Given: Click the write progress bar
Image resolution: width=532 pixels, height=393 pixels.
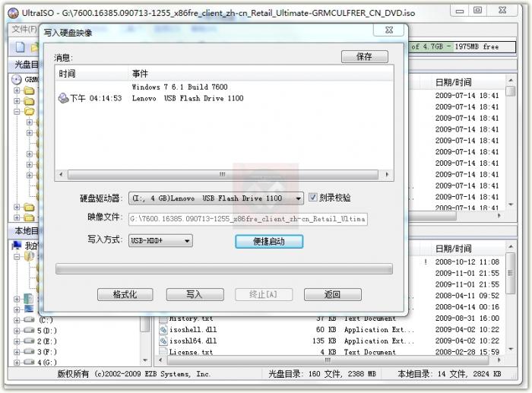Looking at the screenshot, I should [224, 269].
